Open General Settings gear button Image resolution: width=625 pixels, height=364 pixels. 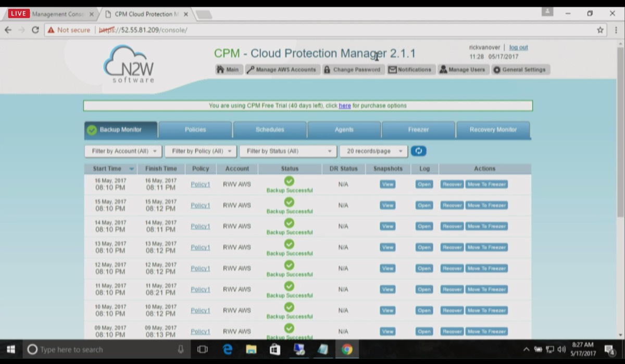click(519, 70)
